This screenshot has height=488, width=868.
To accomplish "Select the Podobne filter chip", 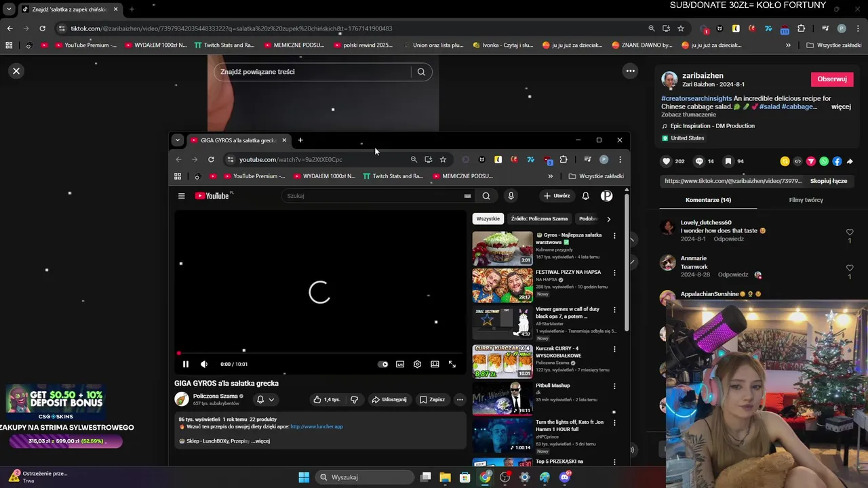I will 587,219.
